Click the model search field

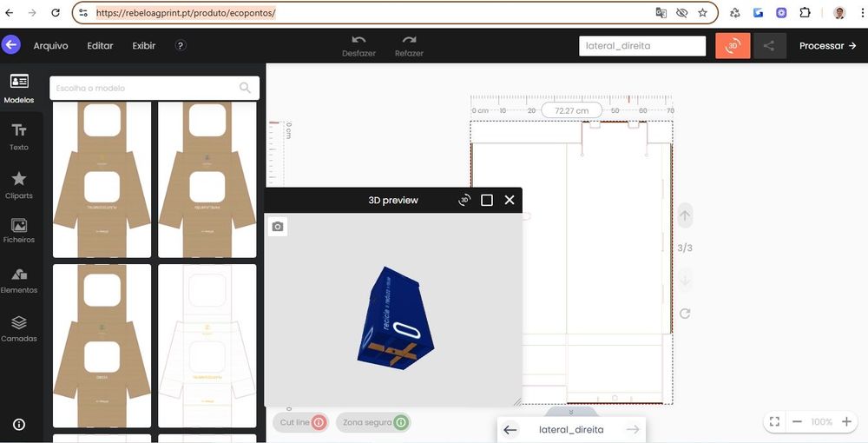point(143,88)
